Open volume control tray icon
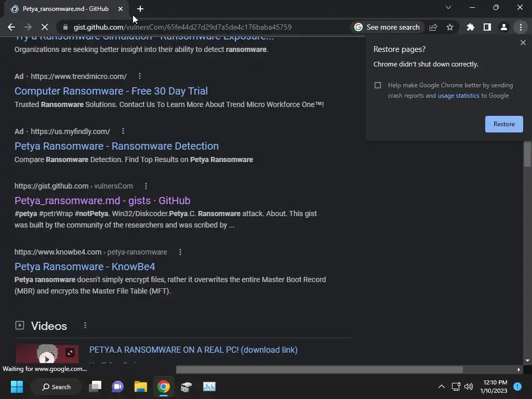The width and height of the screenshot is (532, 399). [469, 387]
